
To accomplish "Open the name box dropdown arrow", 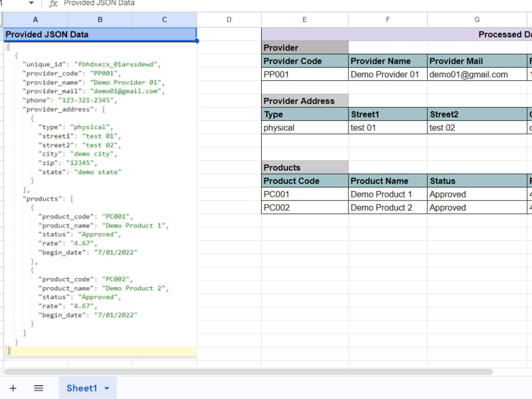I will coord(31,3).
